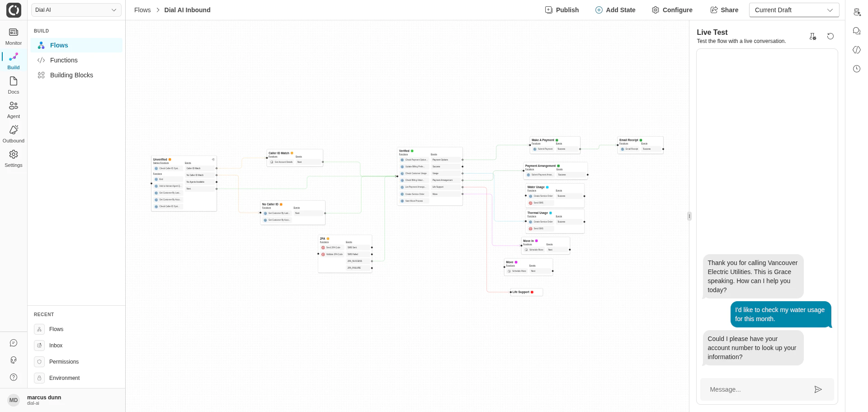This screenshot has height=412, width=868.
Task: Open the history clock icon in right rail
Action: pos(857,69)
